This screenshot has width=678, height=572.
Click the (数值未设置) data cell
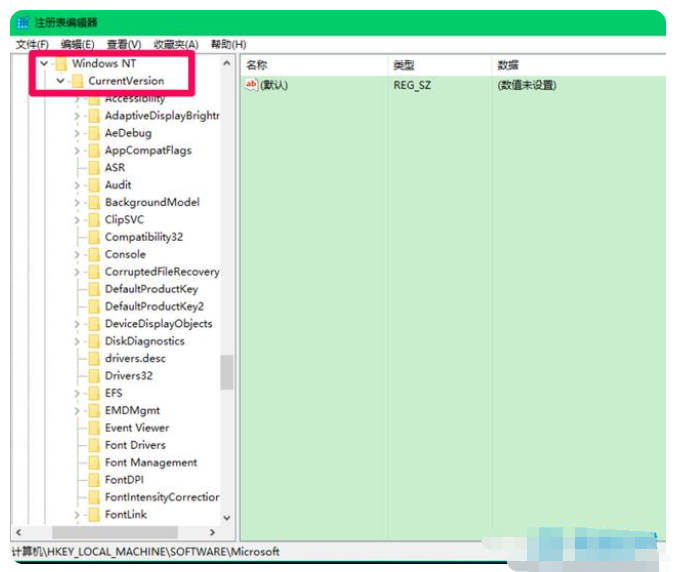(x=527, y=85)
